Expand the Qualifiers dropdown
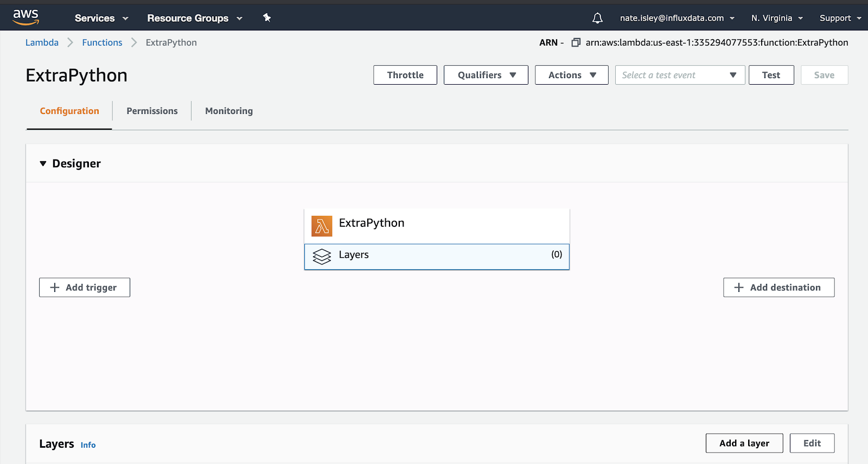Screen dimensions: 868x464 pyautogui.click(x=486, y=75)
